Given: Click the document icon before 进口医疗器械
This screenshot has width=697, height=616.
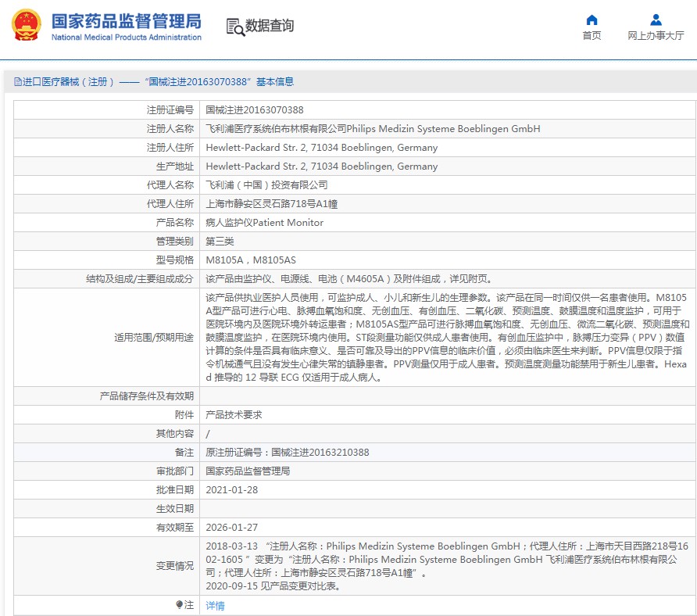Looking at the screenshot, I should (18, 82).
